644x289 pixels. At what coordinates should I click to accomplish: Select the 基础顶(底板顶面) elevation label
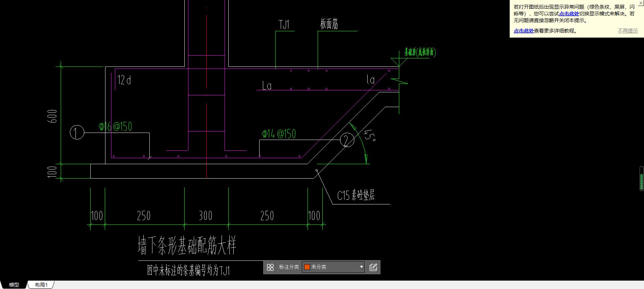pos(420,52)
